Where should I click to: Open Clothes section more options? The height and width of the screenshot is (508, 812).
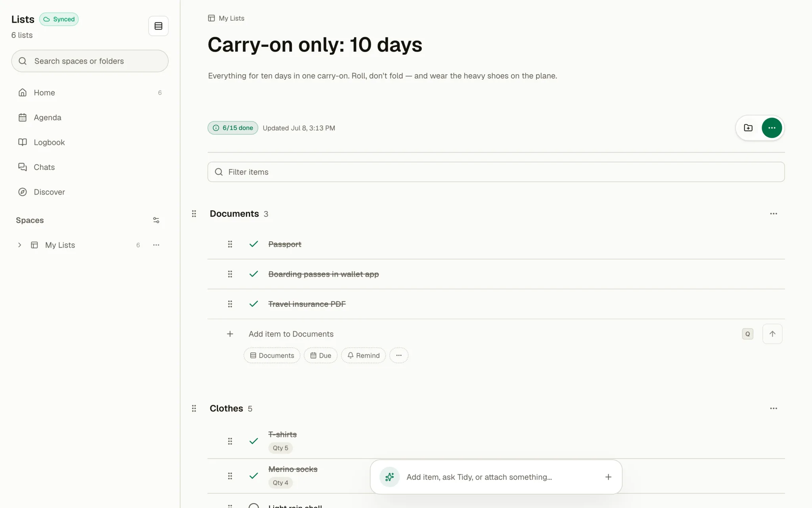[774, 408]
